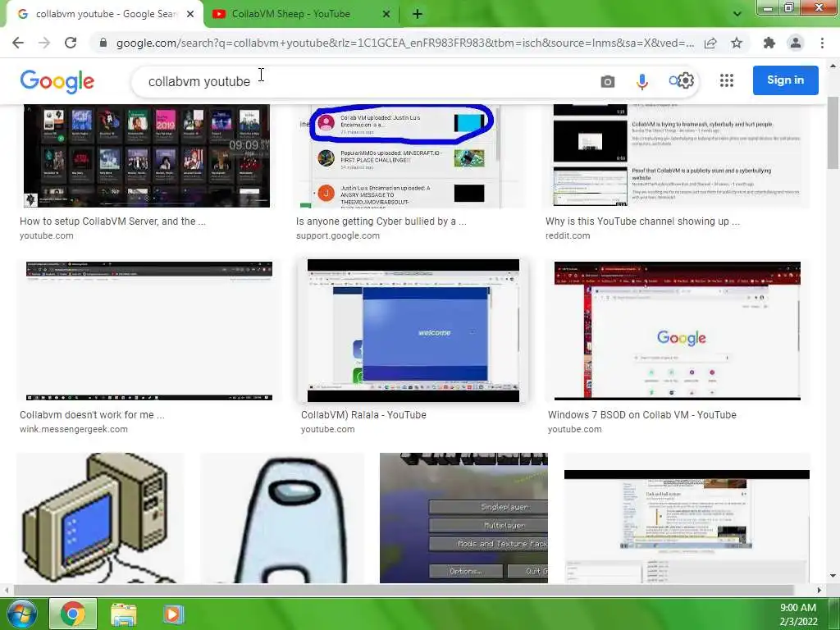
Task: Click horizontal scrollbar left arrow
Action: (7, 590)
